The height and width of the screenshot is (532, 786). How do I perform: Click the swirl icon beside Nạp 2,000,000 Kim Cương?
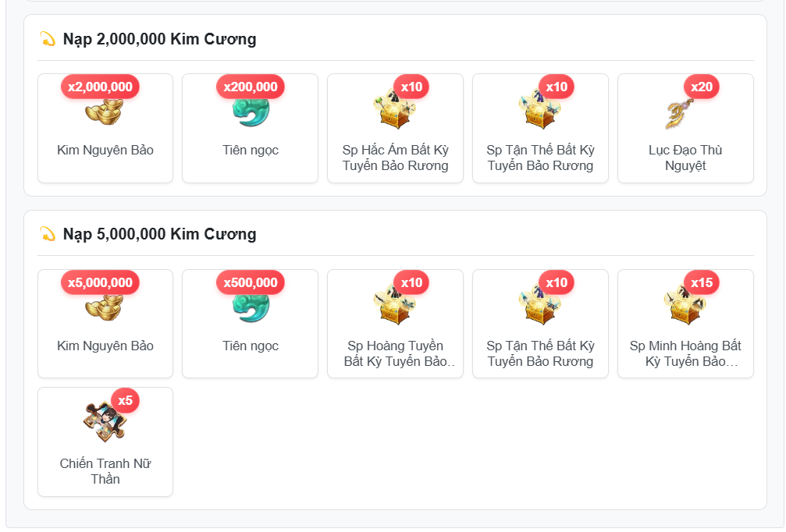[48, 38]
